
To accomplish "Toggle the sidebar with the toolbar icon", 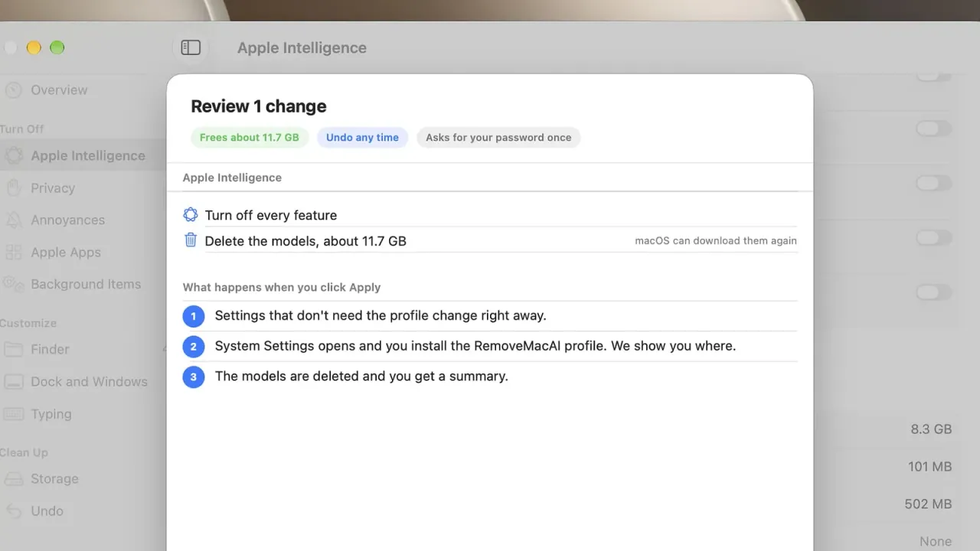I will [191, 47].
